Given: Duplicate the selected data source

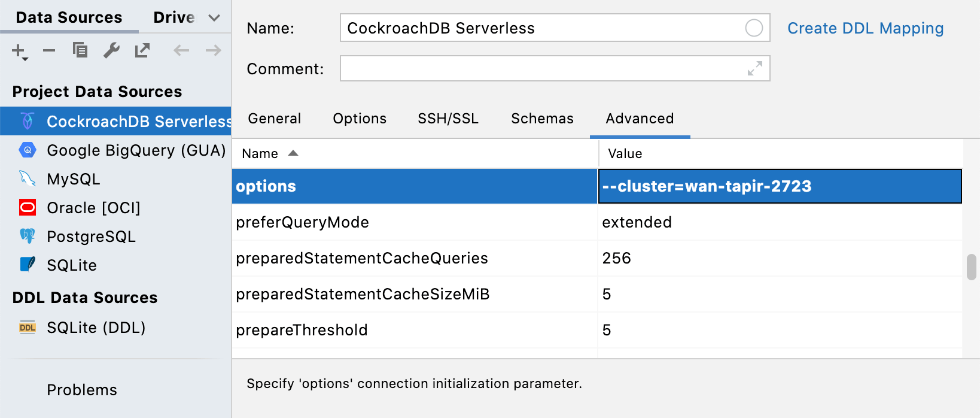Looking at the screenshot, I should click(80, 50).
